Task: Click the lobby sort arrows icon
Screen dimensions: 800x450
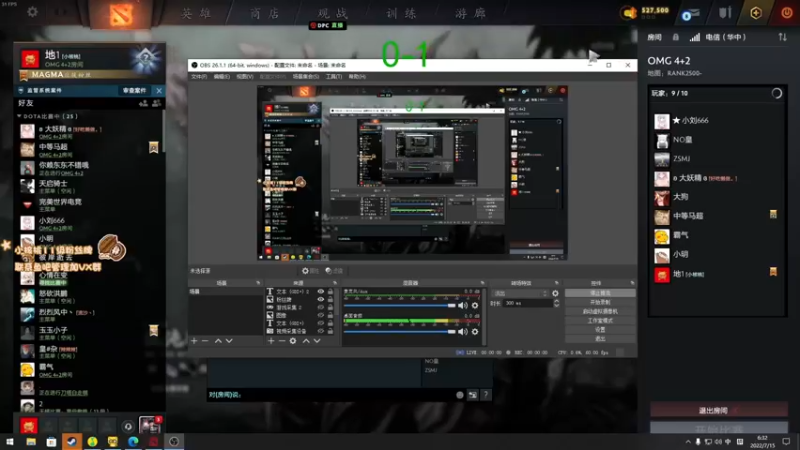Action: 782,37
